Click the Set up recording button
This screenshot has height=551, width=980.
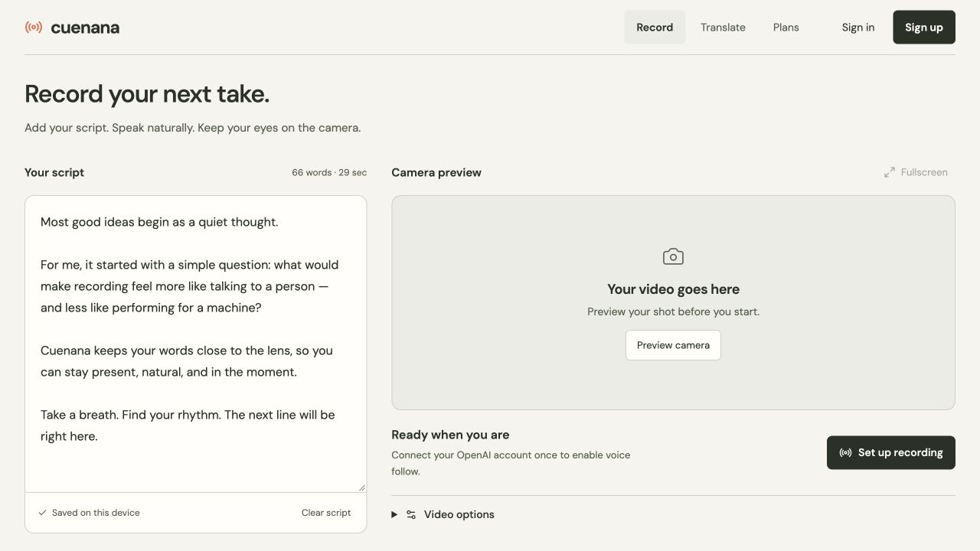click(x=891, y=452)
